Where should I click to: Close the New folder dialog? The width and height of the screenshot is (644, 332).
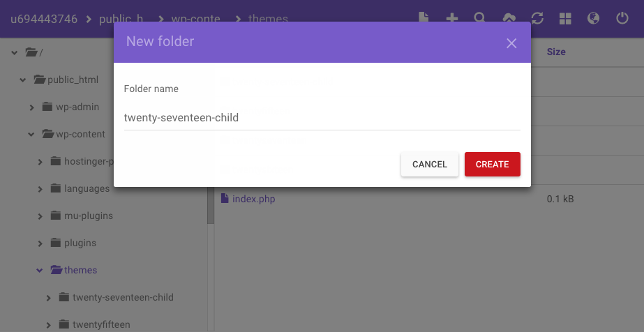[511, 43]
